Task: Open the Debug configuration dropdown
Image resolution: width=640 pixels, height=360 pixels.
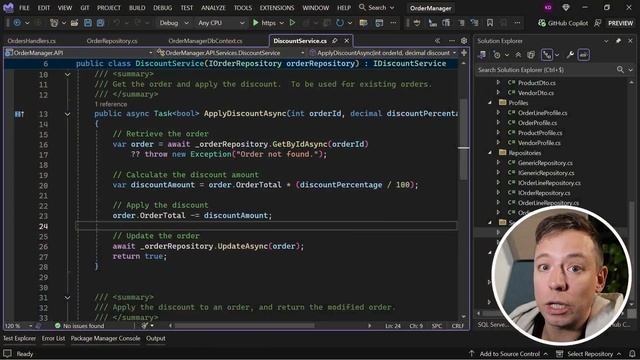Action: tap(174, 23)
